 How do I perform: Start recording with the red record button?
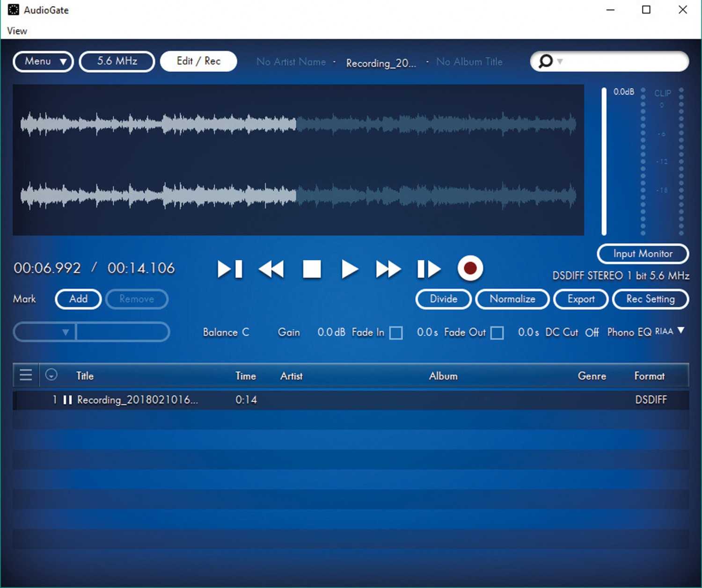pyautogui.click(x=470, y=269)
